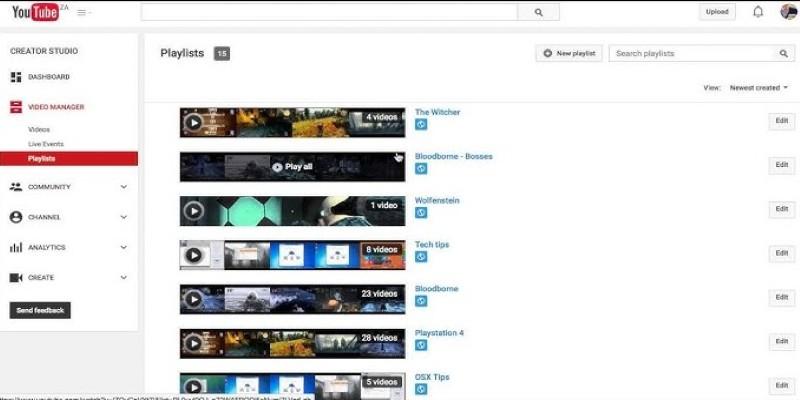Expand the Community section
800x400 pixels.
coord(123,187)
